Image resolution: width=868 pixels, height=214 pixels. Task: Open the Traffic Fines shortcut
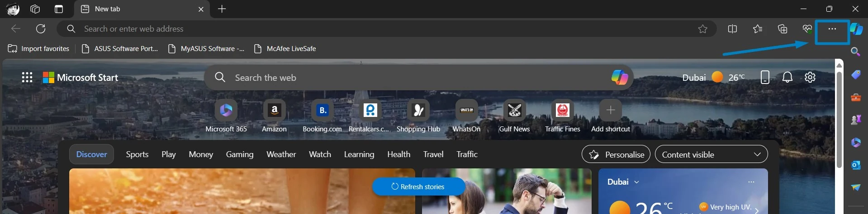(562, 116)
